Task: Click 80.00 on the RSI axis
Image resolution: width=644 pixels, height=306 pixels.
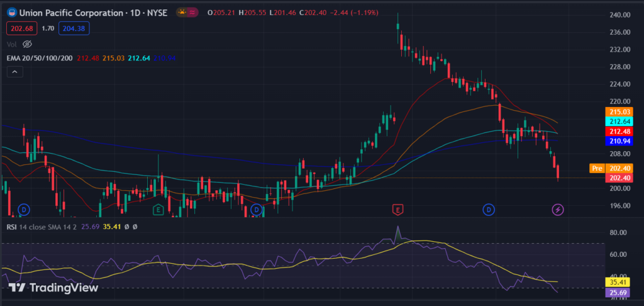Action: [618, 232]
